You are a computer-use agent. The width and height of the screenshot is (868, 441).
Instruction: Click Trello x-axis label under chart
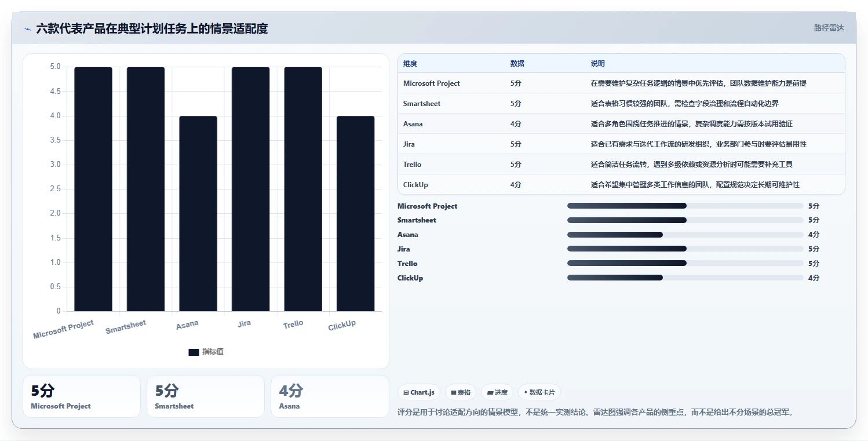tap(293, 324)
